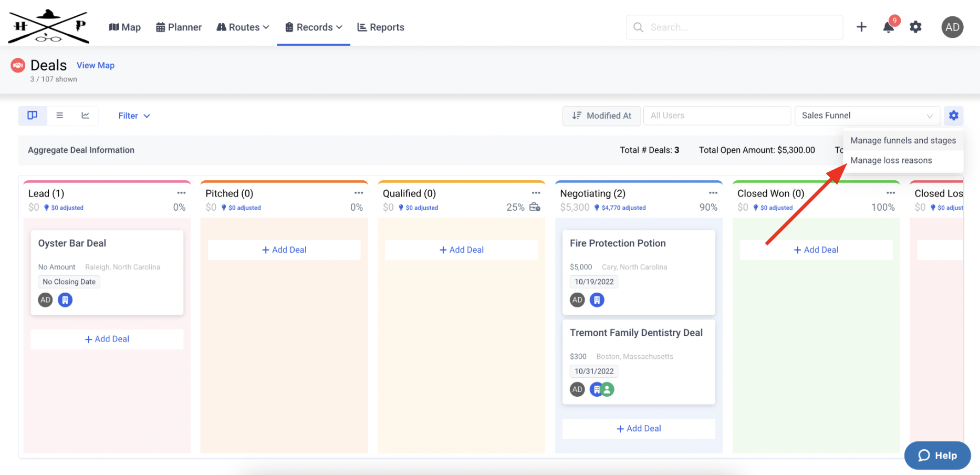980x475 pixels.
Task: Add Deal in the Lead column
Action: [107, 339]
